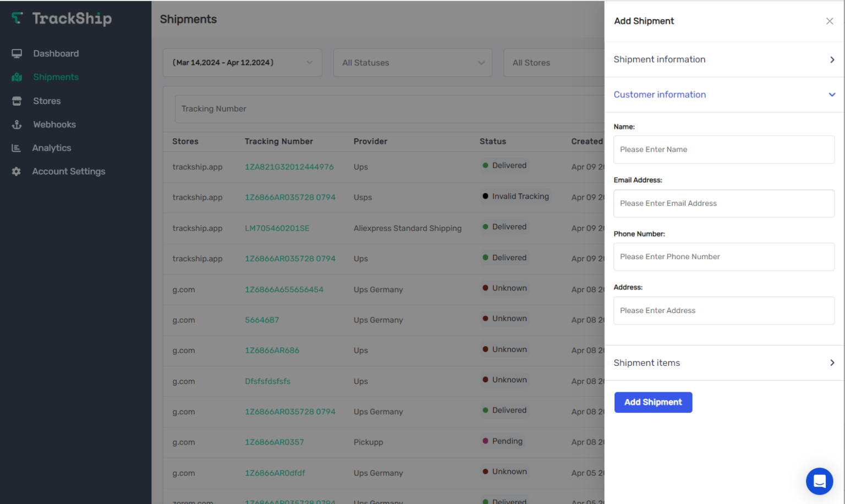Open the chat support bubble
This screenshot has width=845, height=504.
pyautogui.click(x=819, y=481)
